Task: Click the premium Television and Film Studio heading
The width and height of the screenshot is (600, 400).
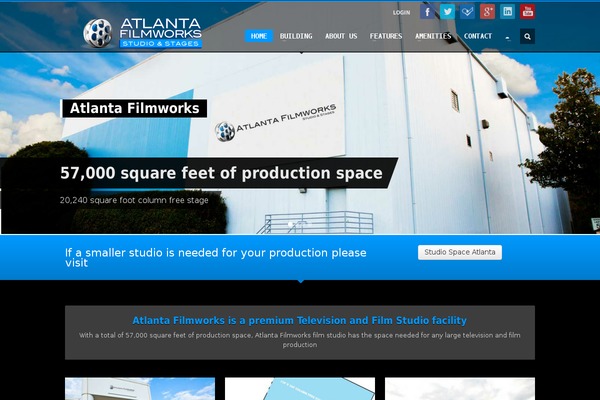Action: [x=300, y=320]
